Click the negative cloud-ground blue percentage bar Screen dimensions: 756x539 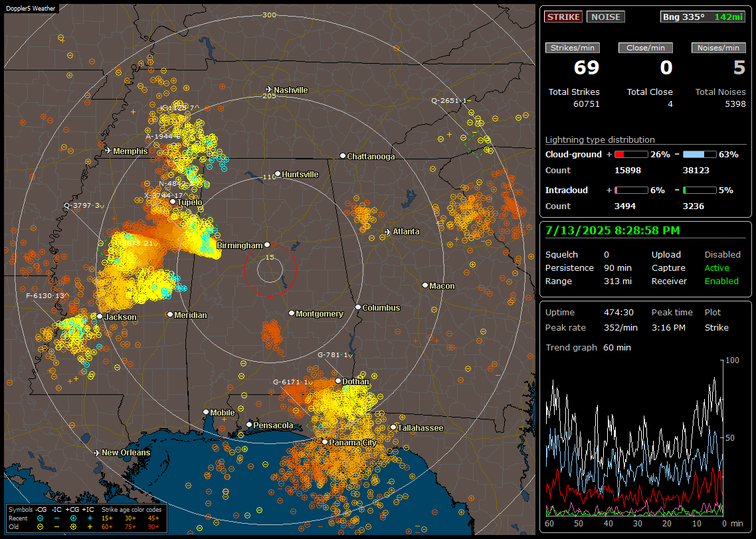[x=700, y=155]
